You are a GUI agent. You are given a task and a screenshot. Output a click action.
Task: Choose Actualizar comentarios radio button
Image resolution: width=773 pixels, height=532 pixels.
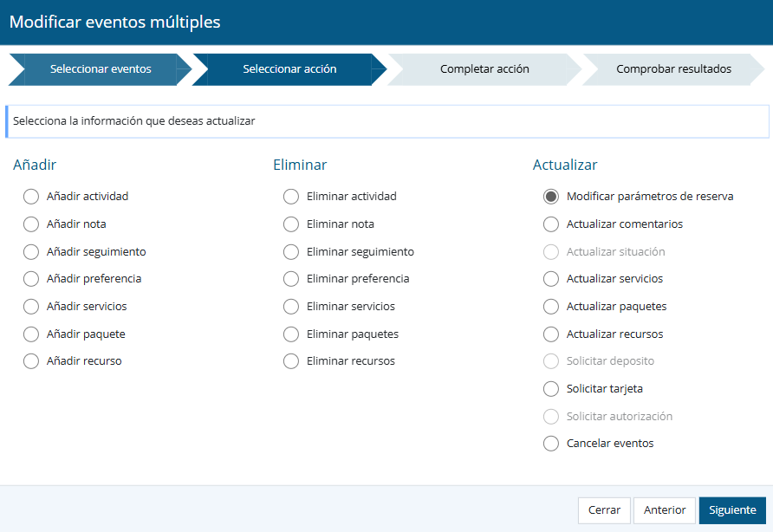[x=551, y=224]
